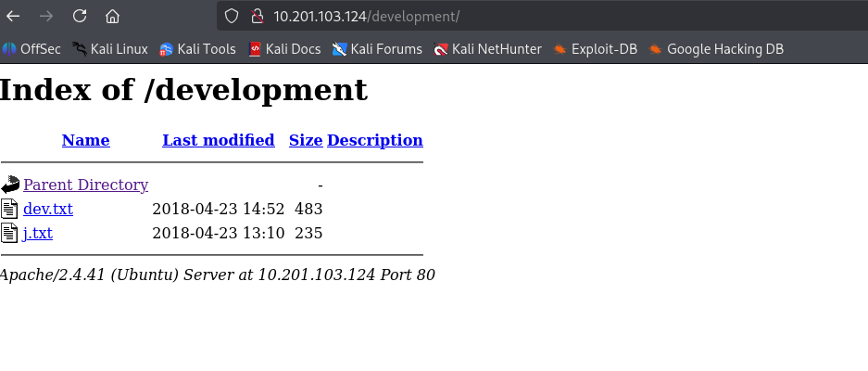The width and height of the screenshot is (868, 371).
Task: Click the text file icon beside j.txt
Action: click(x=9, y=233)
